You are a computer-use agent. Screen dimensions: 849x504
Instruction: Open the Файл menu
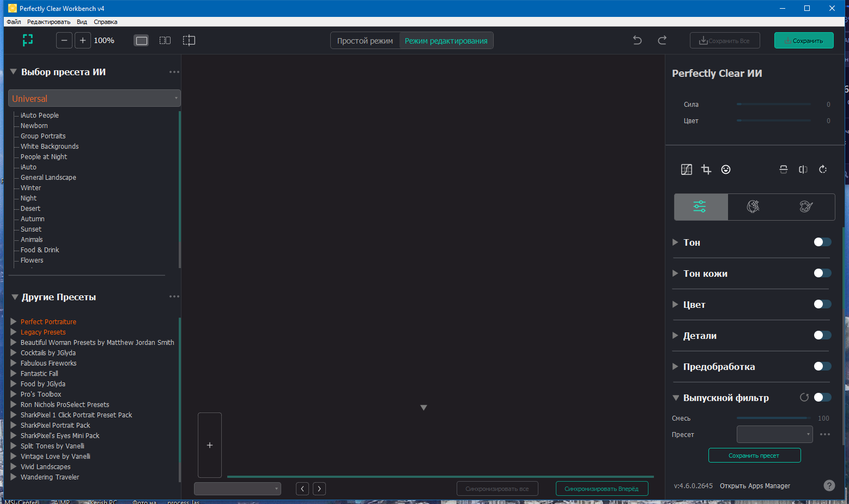pos(14,22)
